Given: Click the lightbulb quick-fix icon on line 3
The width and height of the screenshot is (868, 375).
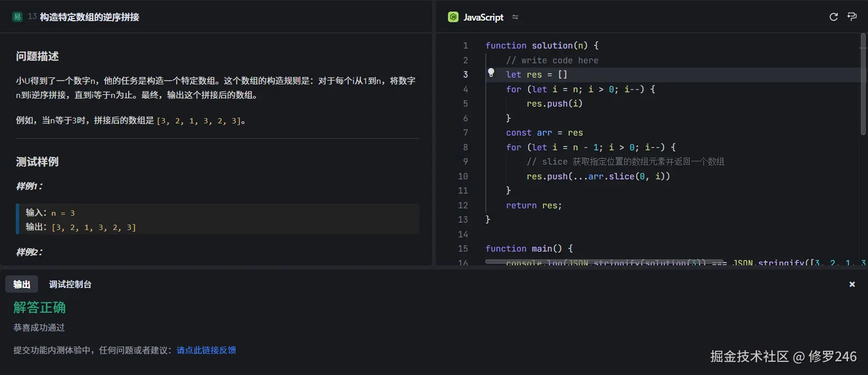Looking at the screenshot, I should [x=491, y=73].
